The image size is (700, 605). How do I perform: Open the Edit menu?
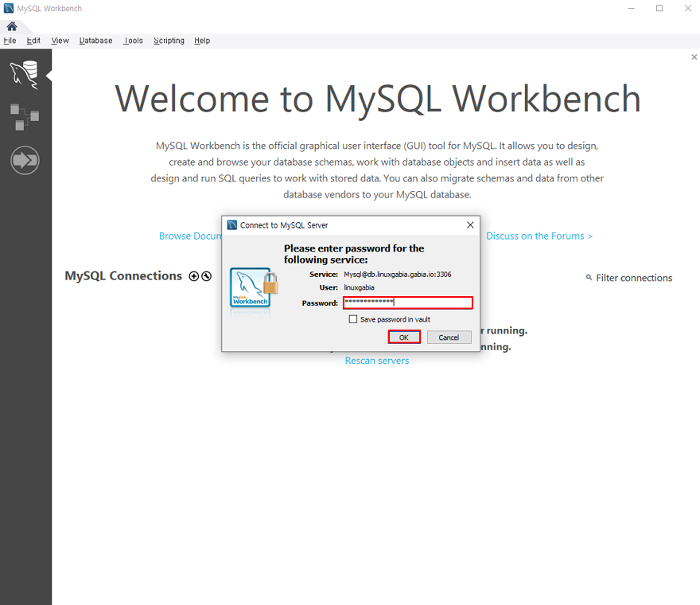point(33,41)
